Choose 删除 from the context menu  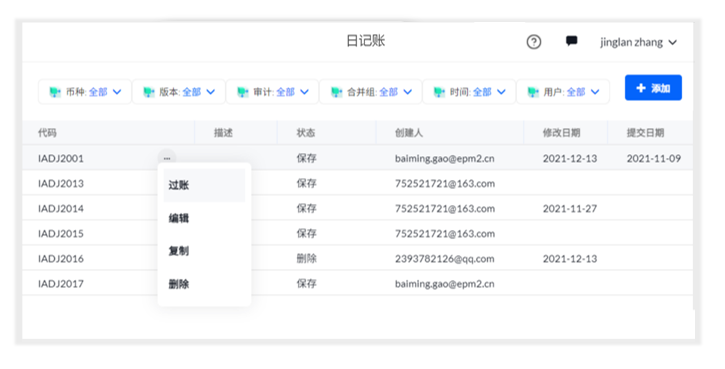tap(204, 284)
